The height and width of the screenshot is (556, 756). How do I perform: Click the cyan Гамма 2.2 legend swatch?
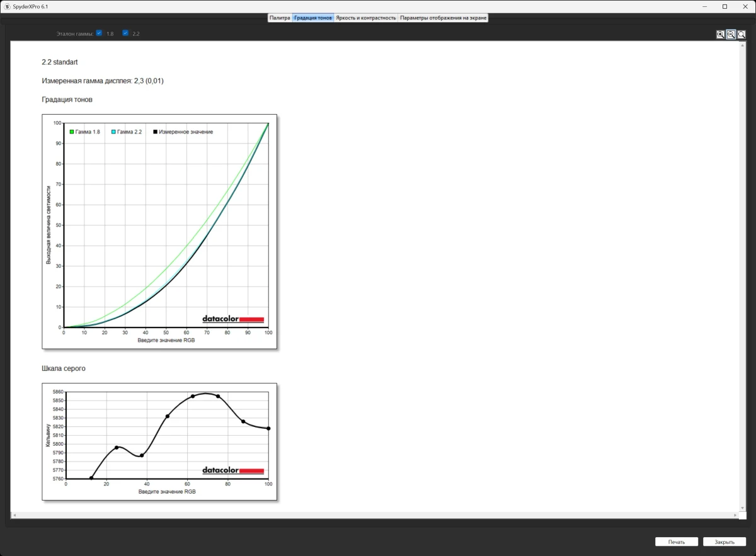[113, 132]
